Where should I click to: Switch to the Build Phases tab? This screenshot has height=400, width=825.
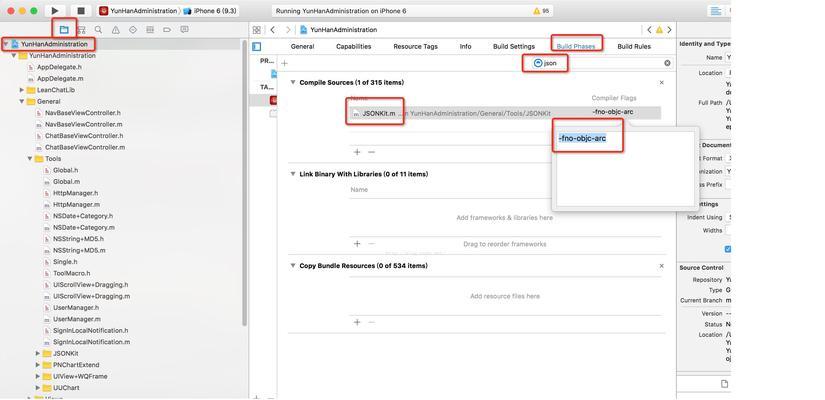pos(576,46)
